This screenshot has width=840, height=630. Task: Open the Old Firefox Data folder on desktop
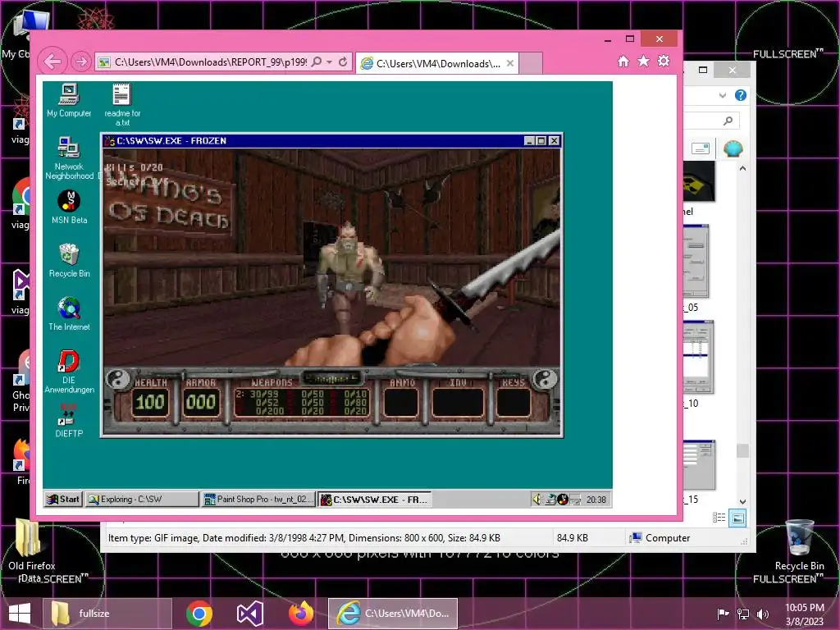pyautogui.click(x=30, y=550)
